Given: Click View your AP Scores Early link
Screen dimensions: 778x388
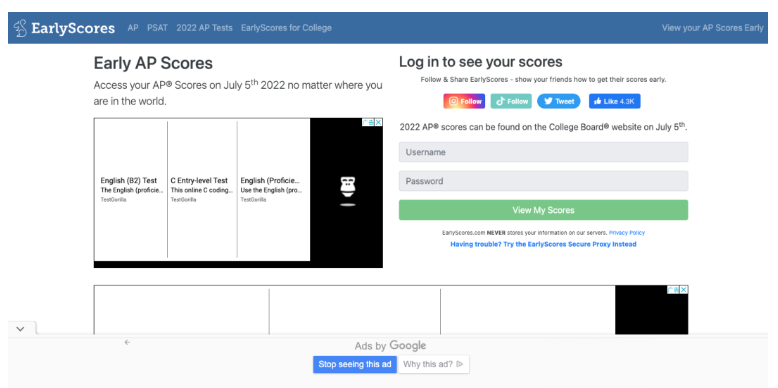Looking at the screenshot, I should tap(713, 28).
